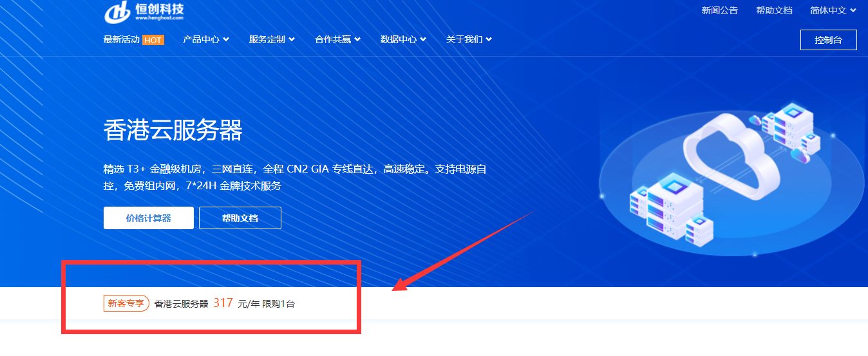This screenshot has width=868, height=356.
Task: Click the orange HOT tag
Action: pyautogui.click(x=153, y=40)
